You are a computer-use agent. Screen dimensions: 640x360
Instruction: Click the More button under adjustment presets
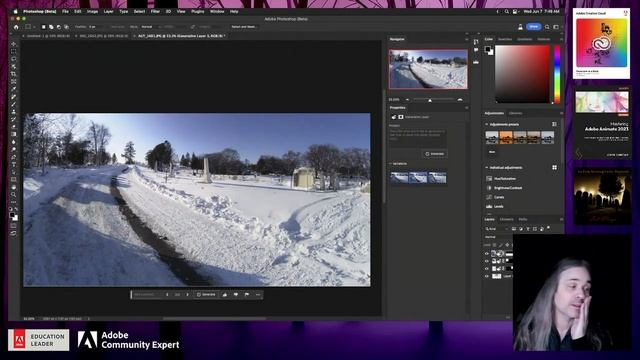(492, 152)
